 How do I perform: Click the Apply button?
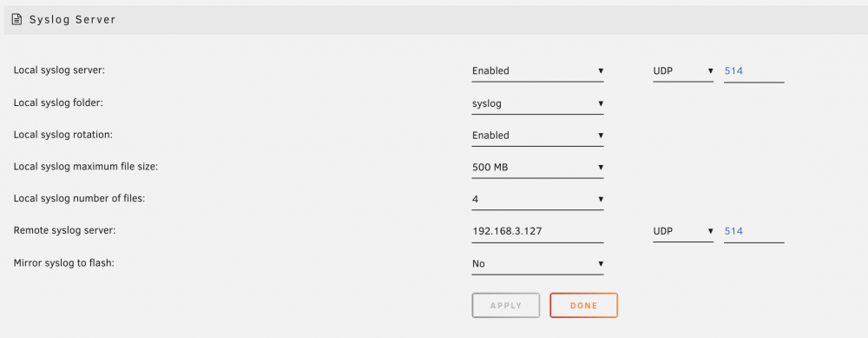point(506,305)
